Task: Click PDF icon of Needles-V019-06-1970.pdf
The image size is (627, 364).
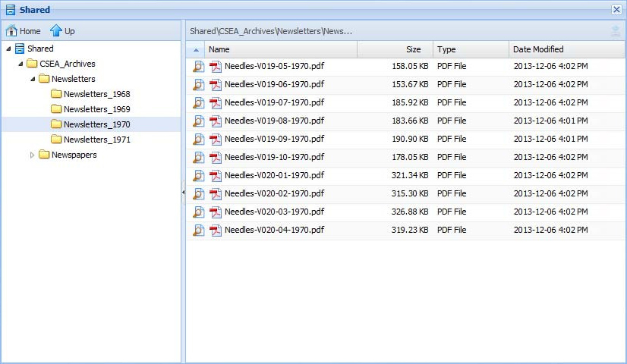Action: [x=216, y=84]
